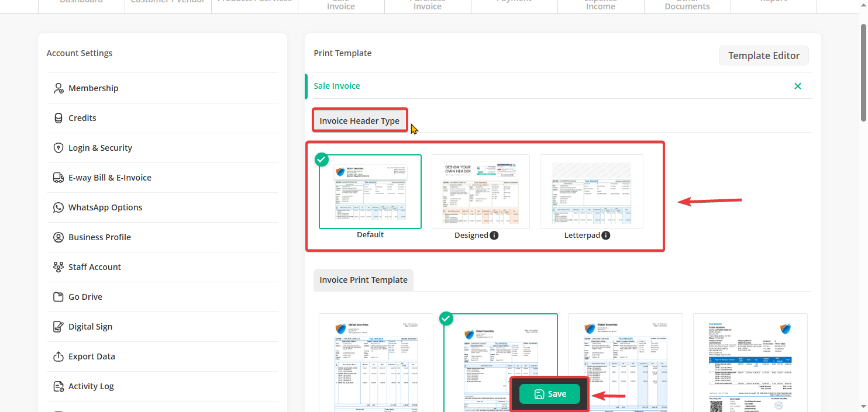The image size is (868, 412).
Task: Select the first invoice print template thumbnail
Action: coord(376,362)
